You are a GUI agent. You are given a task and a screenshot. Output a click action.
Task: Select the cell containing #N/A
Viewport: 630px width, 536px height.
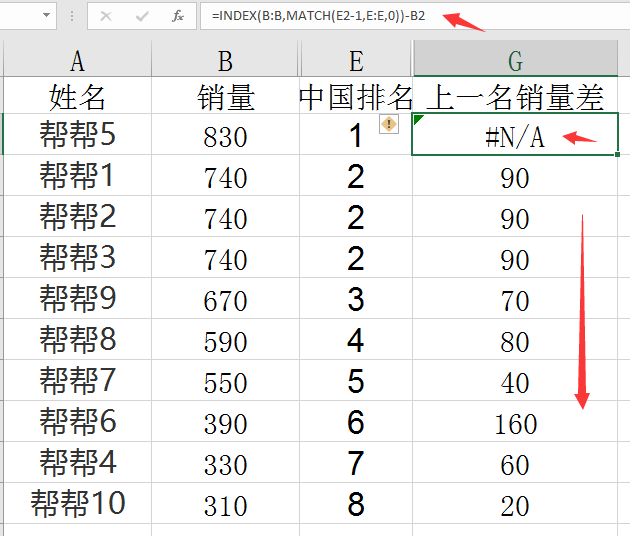(x=515, y=134)
